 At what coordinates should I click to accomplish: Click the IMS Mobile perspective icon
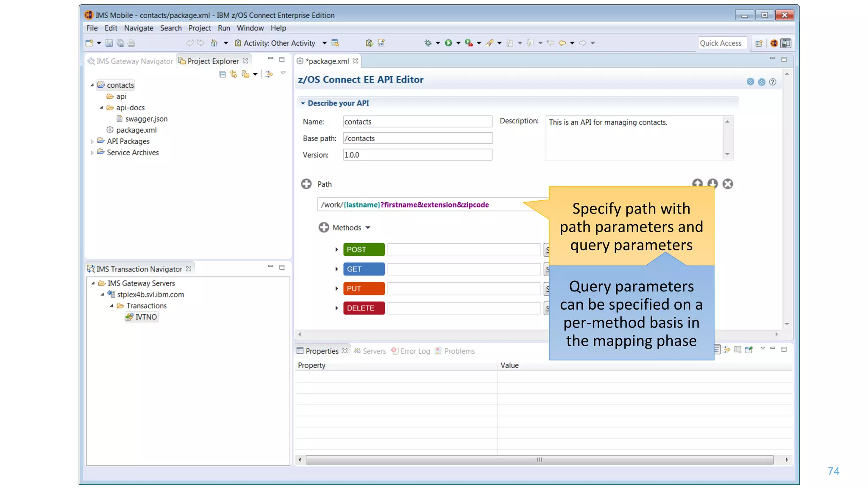pos(774,43)
